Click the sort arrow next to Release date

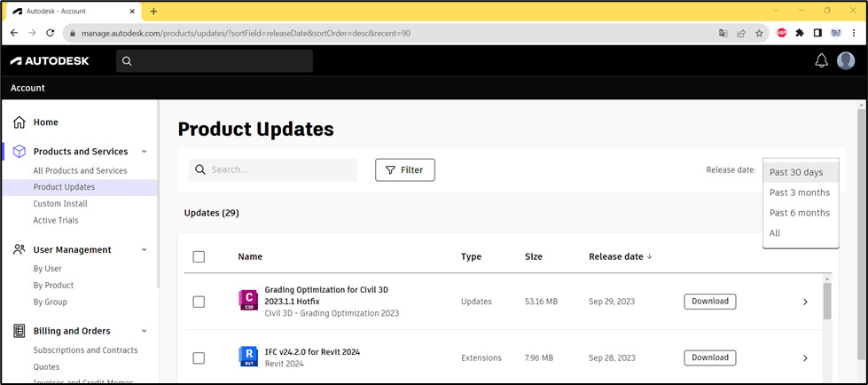click(650, 256)
